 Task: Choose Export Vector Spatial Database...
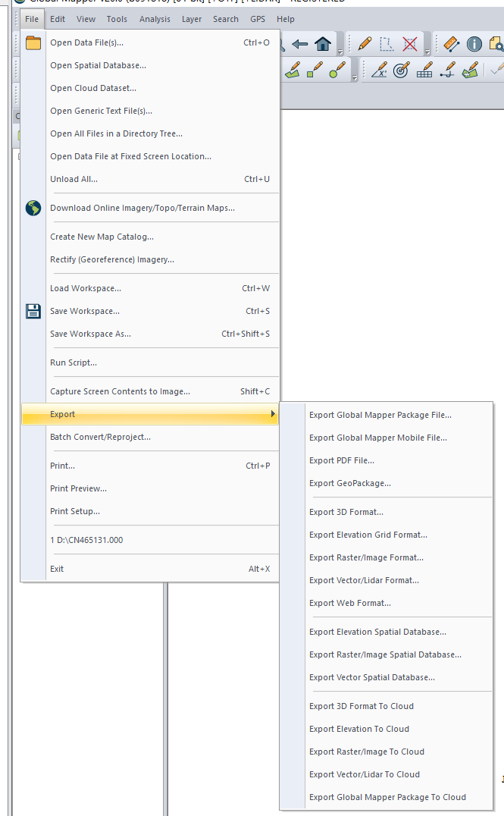387,677
